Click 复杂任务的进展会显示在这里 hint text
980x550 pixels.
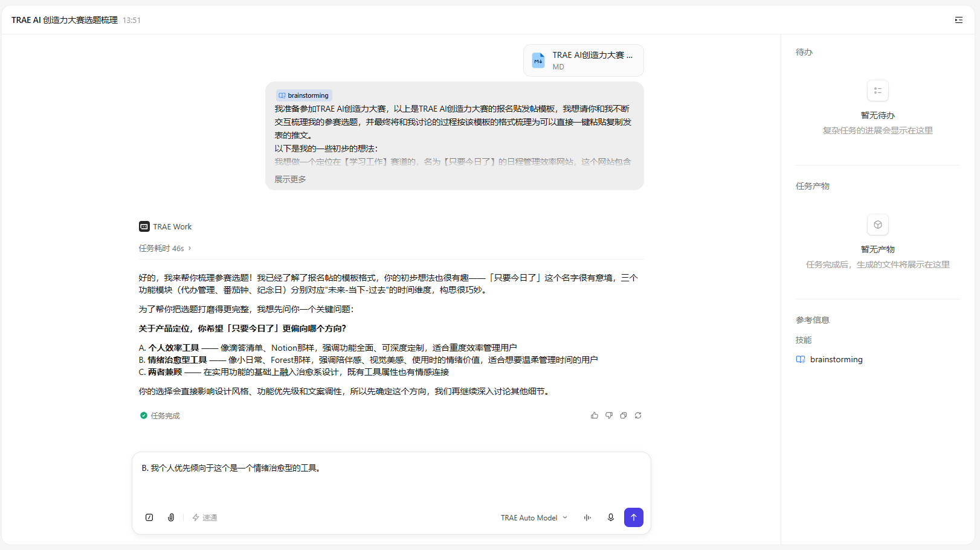(x=878, y=130)
